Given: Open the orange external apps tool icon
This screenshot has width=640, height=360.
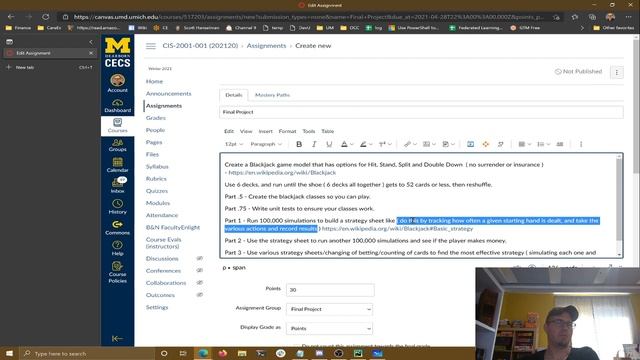Looking at the screenshot, I should pyautogui.click(x=485, y=144).
